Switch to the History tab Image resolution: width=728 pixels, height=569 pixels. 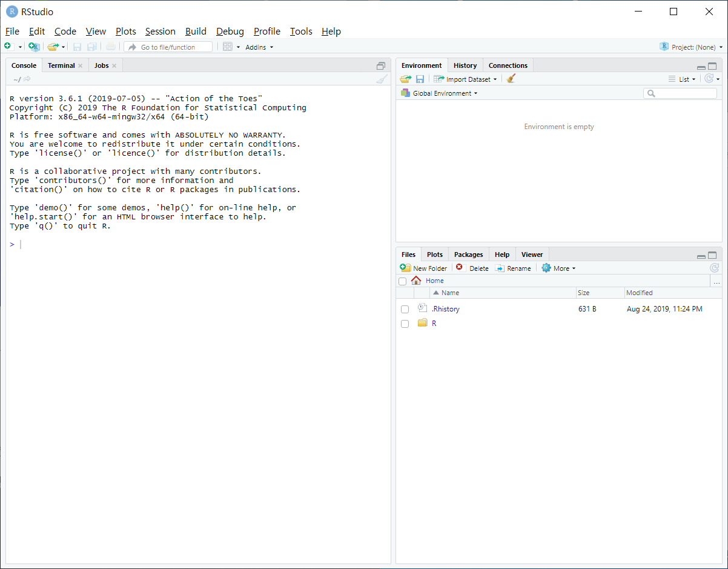[465, 65]
